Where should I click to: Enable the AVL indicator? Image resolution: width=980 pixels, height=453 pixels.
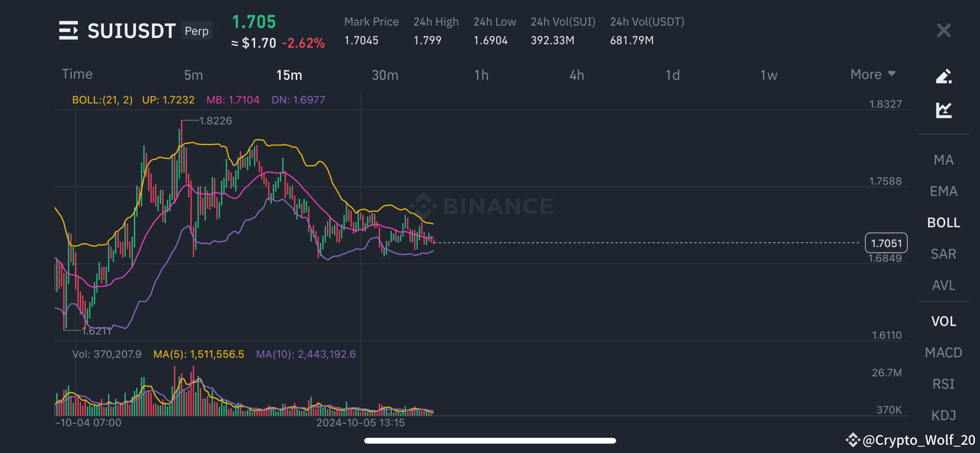click(943, 285)
